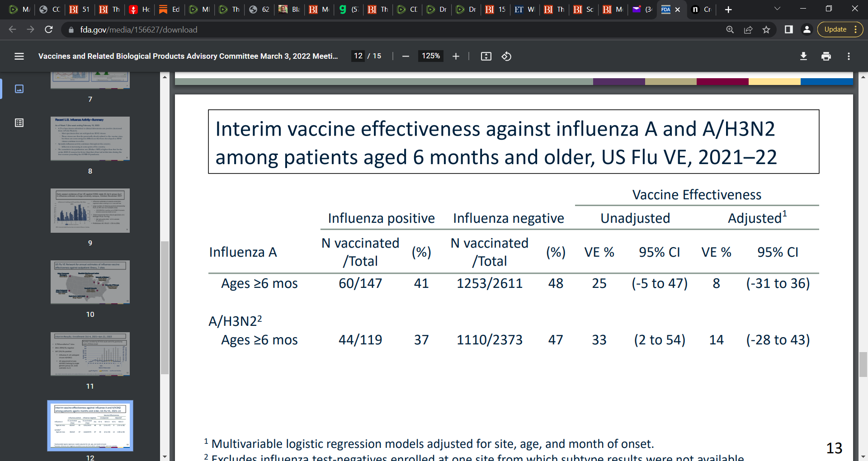
Task: Switch to the 'Ed' browser tab
Action: [170, 9]
